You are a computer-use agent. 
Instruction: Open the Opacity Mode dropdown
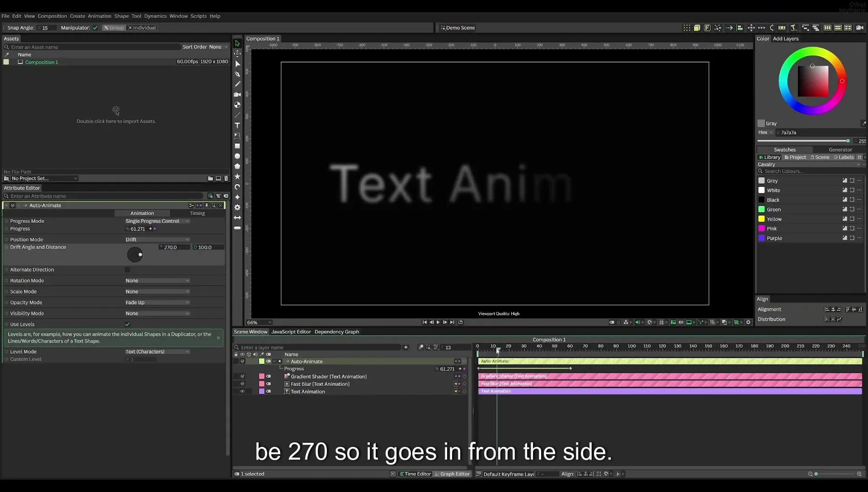click(157, 303)
